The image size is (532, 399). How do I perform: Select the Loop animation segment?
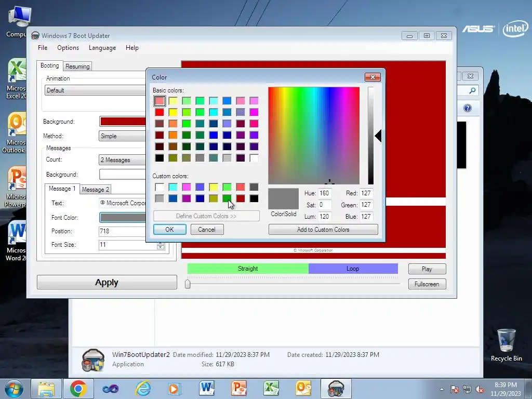point(353,269)
